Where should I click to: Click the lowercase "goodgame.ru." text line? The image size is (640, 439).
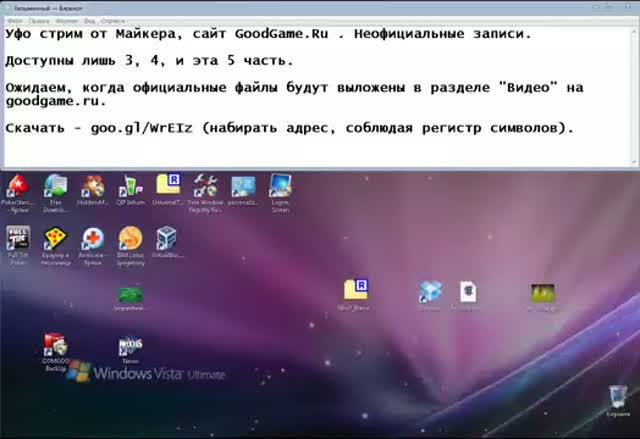tap(56, 101)
